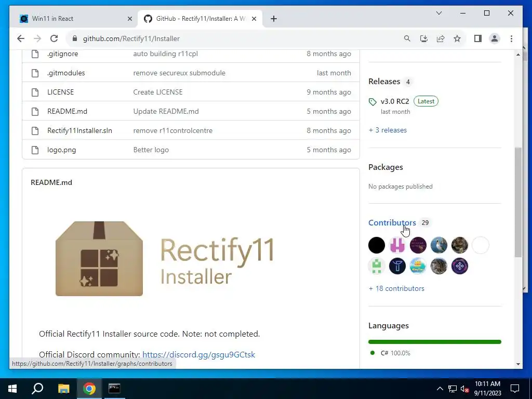Click the bird photo contributor avatar
532x399 pixels.
tap(439, 245)
